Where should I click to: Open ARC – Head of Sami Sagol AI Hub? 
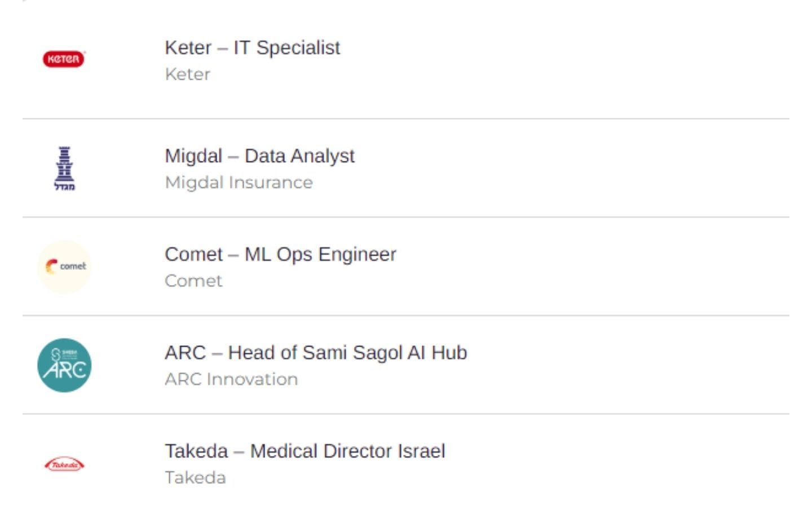click(x=316, y=352)
